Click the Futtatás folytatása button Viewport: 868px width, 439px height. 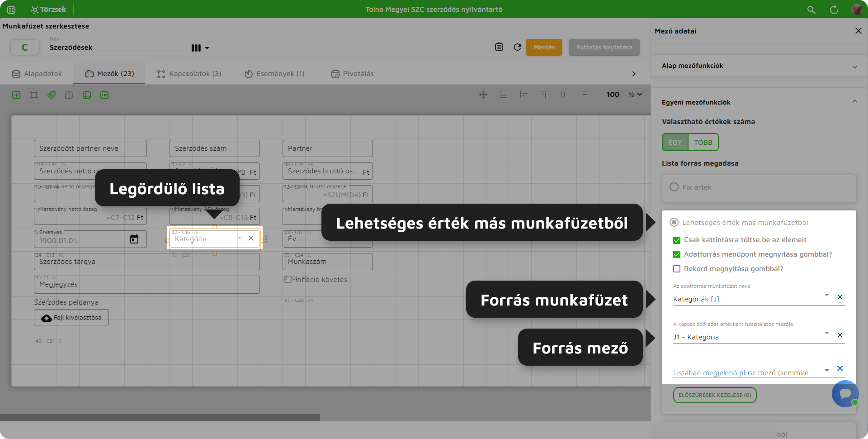[604, 47]
